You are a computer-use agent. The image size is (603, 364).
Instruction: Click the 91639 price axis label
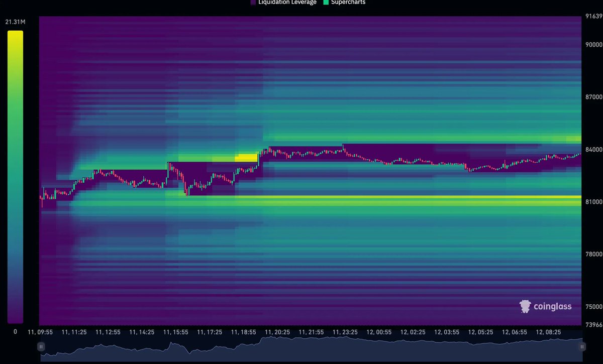point(594,17)
